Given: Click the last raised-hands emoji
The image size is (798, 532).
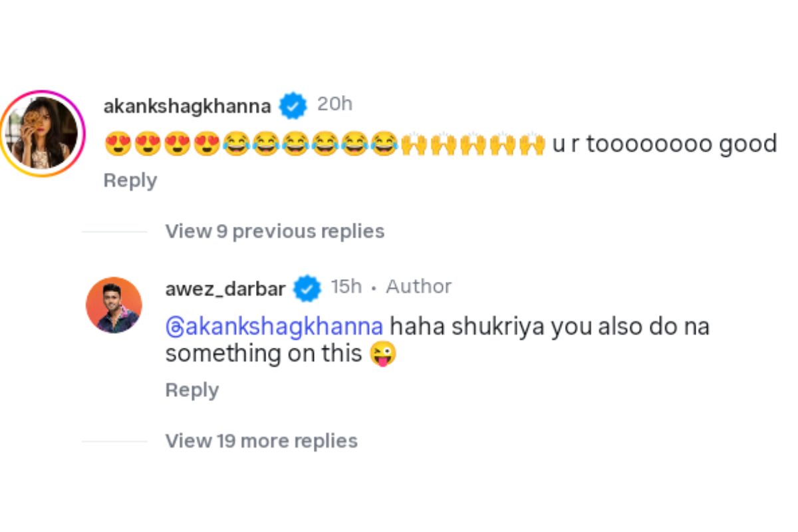Looking at the screenshot, I should [532, 144].
